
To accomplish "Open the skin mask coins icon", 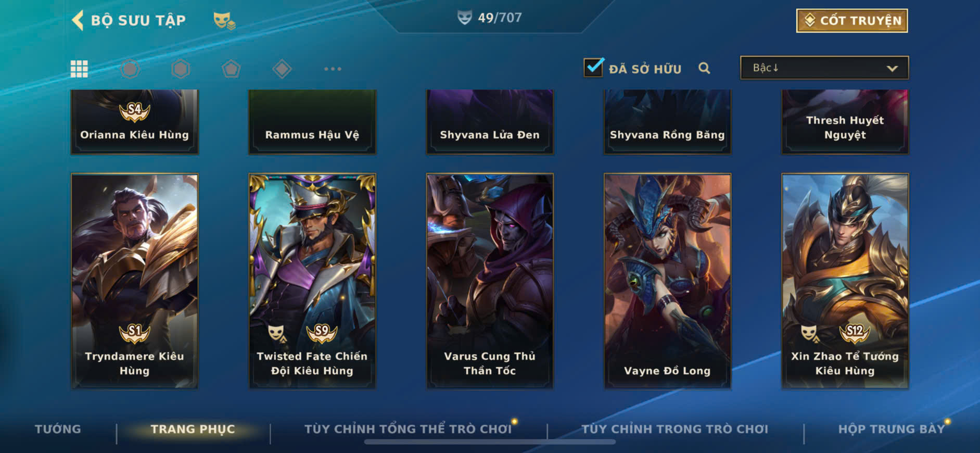I will 224,20.
